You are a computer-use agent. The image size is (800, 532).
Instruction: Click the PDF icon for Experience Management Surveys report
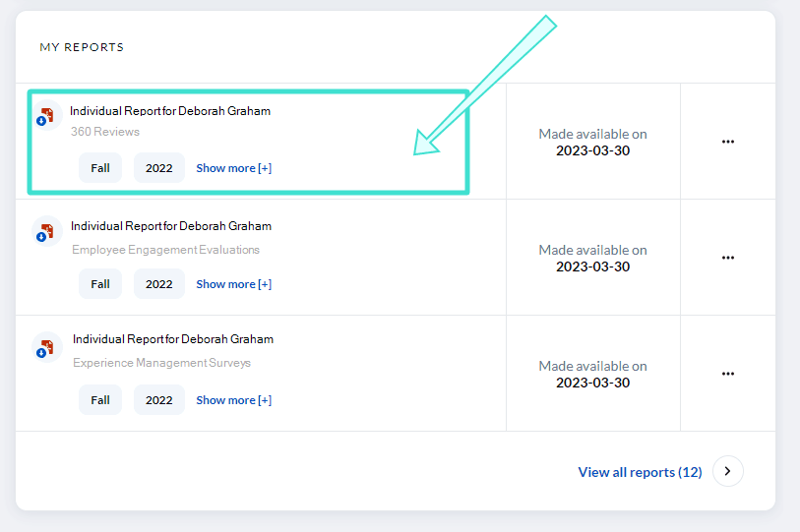click(46, 347)
